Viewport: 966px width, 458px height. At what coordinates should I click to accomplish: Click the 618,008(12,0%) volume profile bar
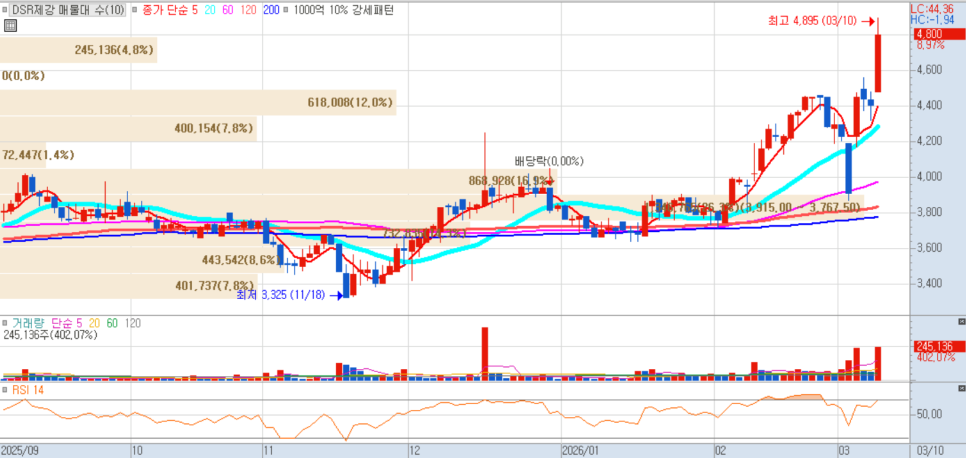(x=198, y=102)
